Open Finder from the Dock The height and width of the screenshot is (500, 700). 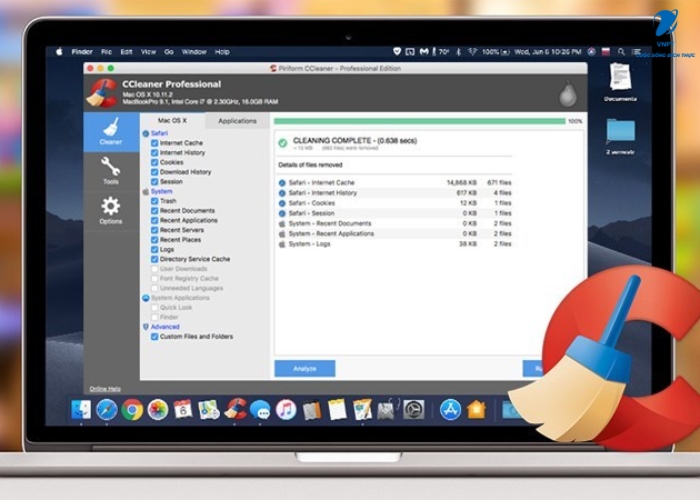coord(81,410)
